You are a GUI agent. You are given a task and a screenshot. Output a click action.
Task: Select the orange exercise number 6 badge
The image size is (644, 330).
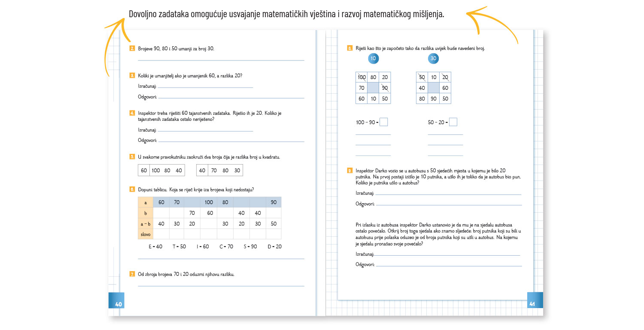pos(132,189)
